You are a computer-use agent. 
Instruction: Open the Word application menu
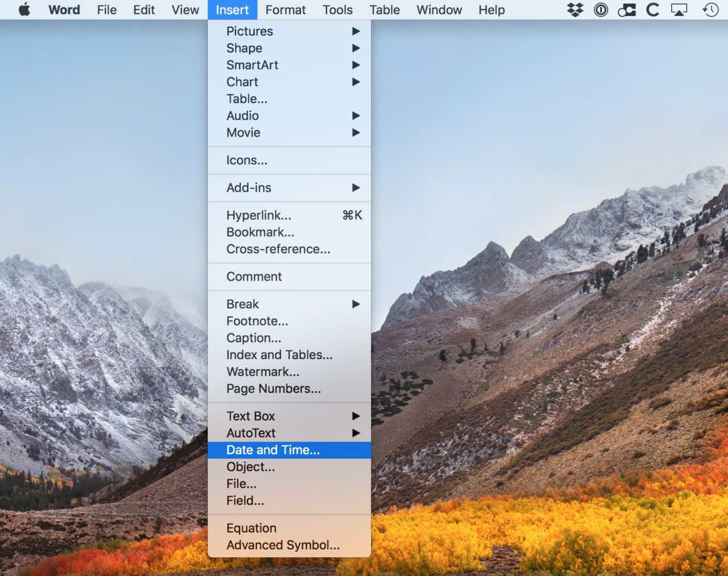point(64,10)
